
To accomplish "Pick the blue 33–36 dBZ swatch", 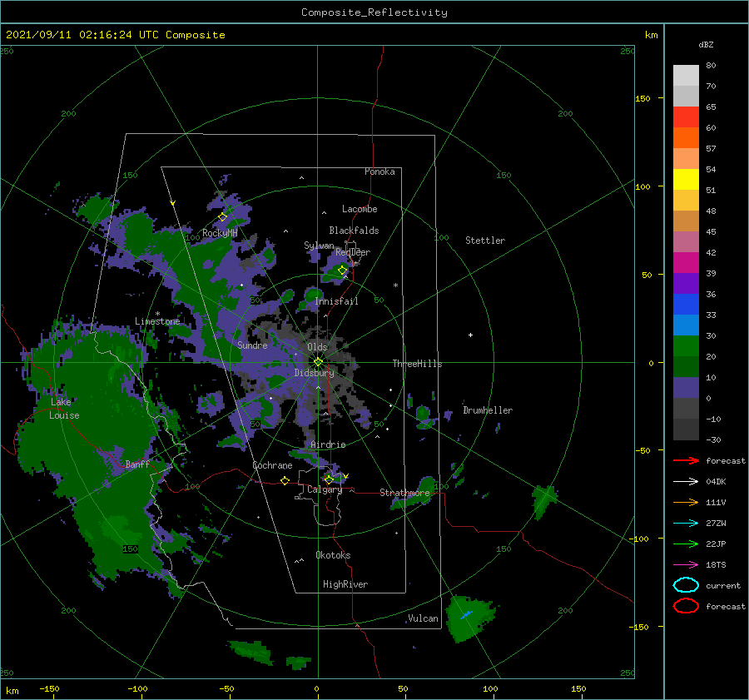I will pyautogui.click(x=686, y=305).
